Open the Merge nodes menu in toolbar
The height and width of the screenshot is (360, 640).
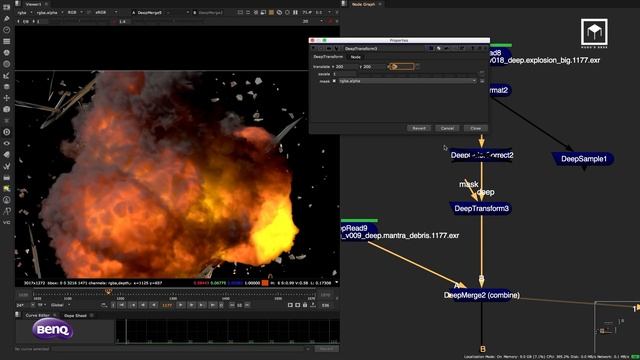(7, 87)
